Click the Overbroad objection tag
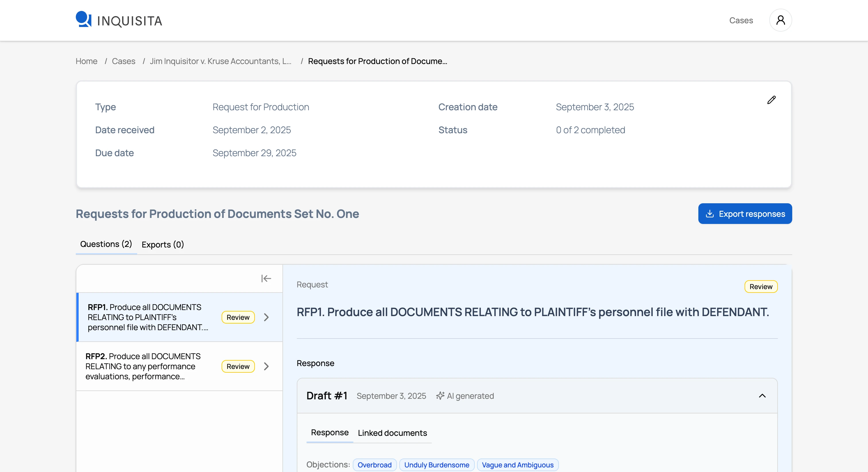The width and height of the screenshot is (868, 472). tap(374, 465)
